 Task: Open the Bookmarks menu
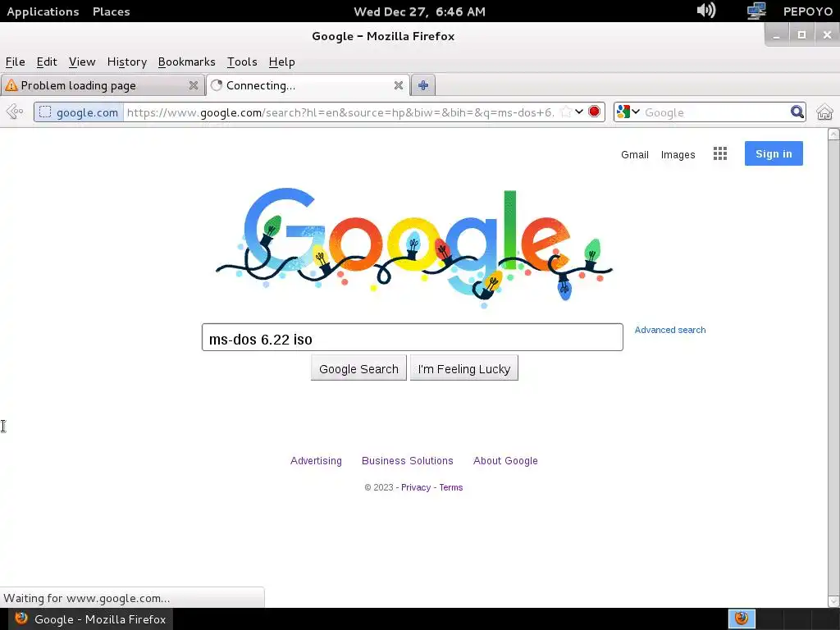pyautogui.click(x=186, y=62)
